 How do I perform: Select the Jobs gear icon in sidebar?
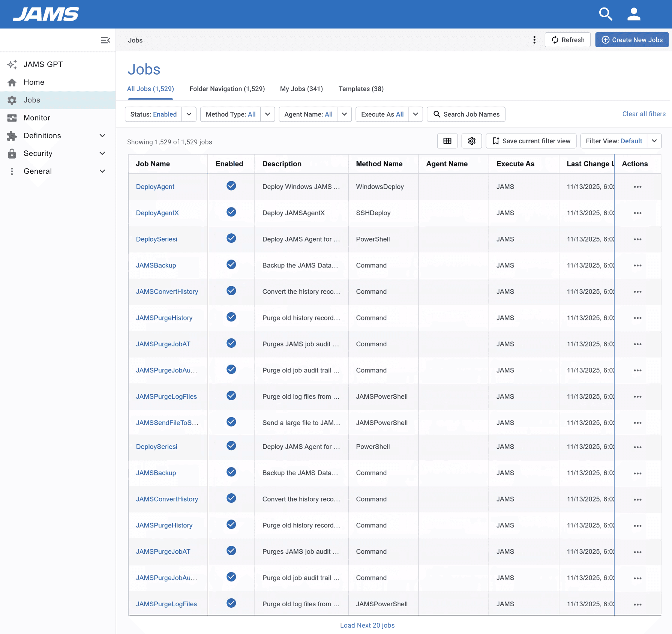click(12, 100)
